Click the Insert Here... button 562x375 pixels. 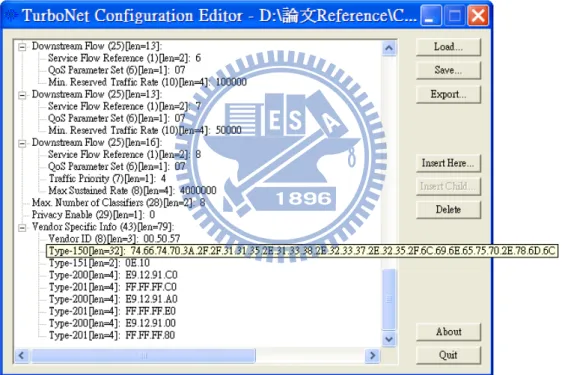448,163
